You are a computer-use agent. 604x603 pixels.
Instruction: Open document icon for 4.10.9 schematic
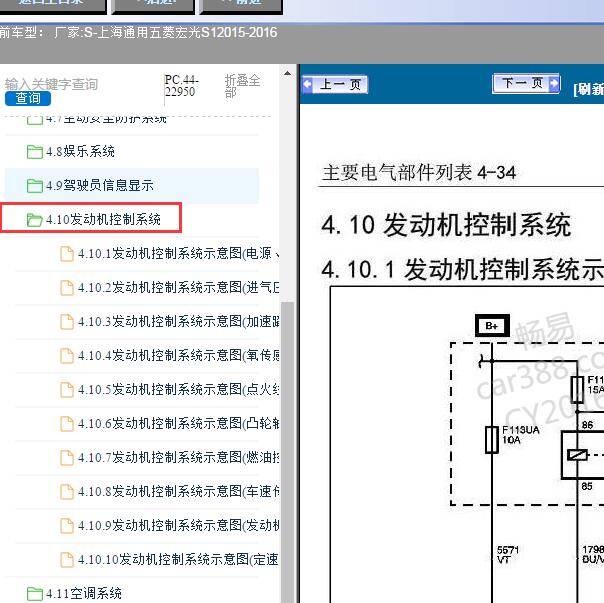coord(67,526)
